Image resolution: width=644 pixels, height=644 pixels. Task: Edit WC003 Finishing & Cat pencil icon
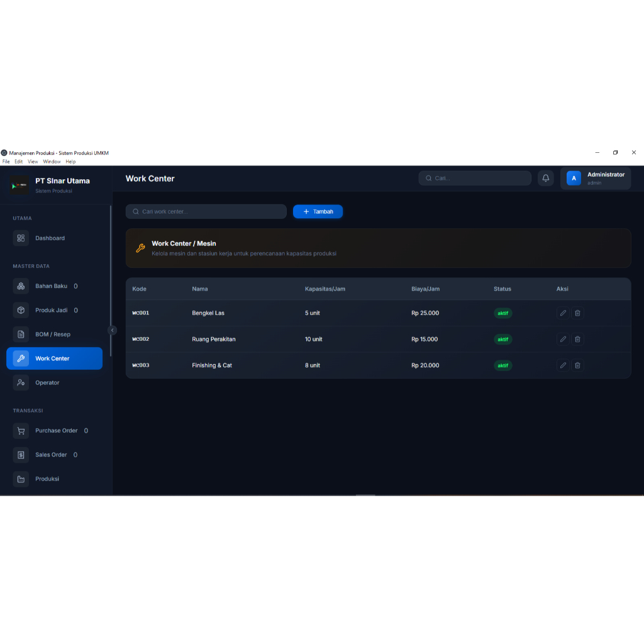[563, 365]
